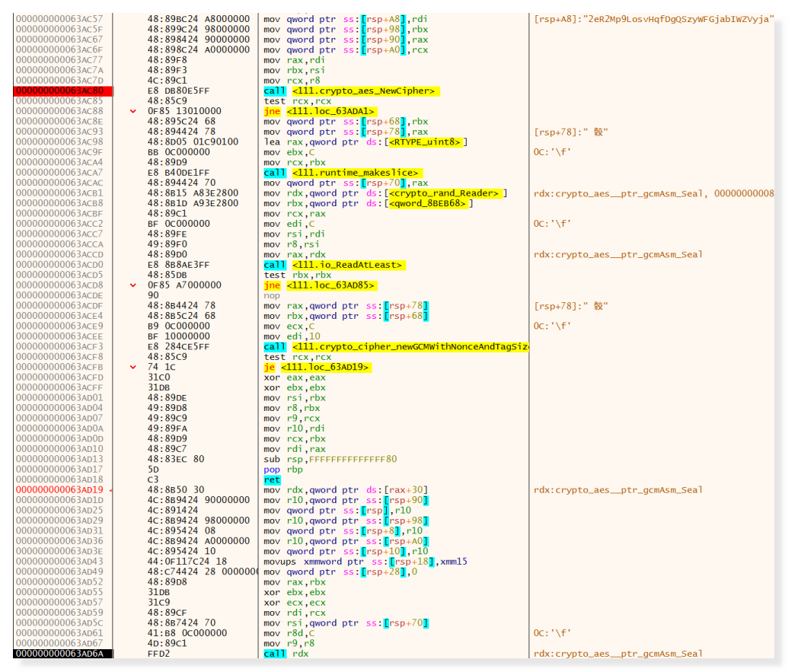Click the jump arrow beside jne loc_63ADA1
This screenshot has height=672, width=788.
tap(134, 111)
